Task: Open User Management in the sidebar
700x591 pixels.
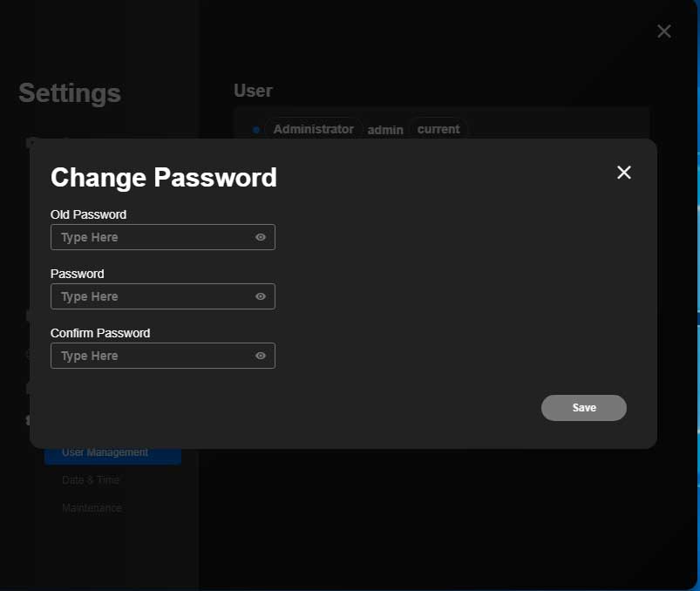Action: click(105, 452)
